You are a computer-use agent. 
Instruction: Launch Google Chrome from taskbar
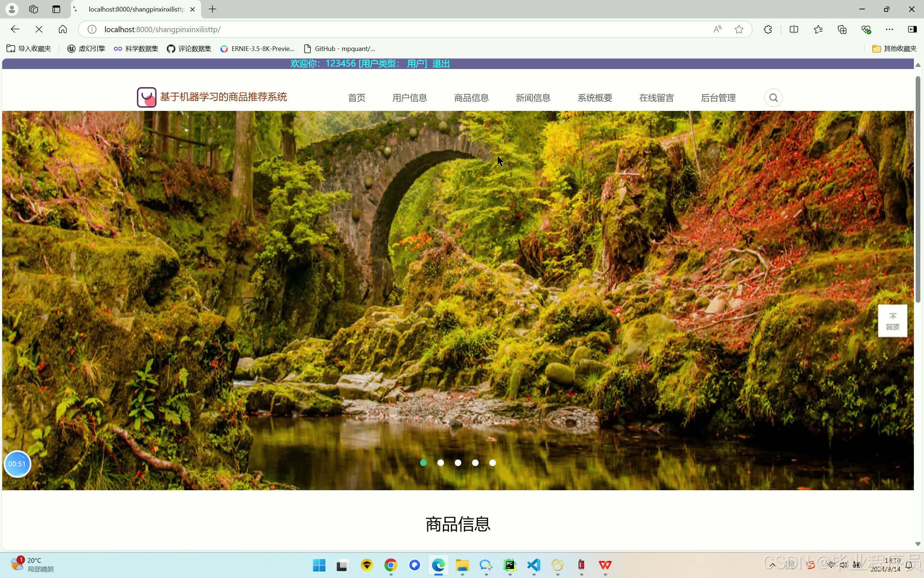(x=391, y=565)
